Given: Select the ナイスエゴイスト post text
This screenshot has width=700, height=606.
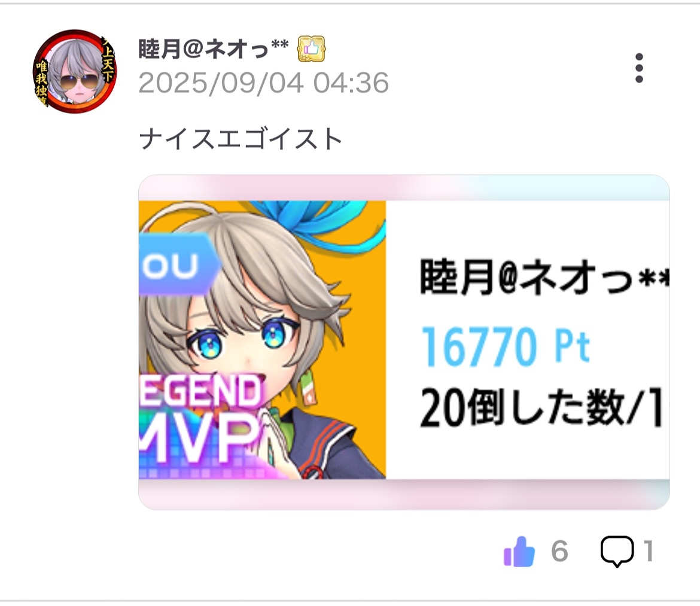Looking at the screenshot, I should pos(241,139).
